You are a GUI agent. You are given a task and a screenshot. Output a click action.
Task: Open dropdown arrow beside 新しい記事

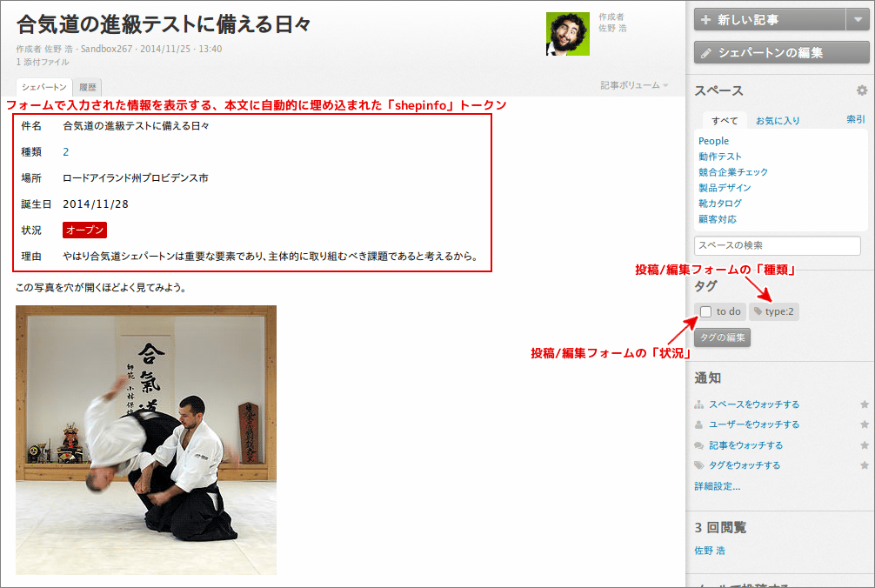pyautogui.click(x=856, y=19)
